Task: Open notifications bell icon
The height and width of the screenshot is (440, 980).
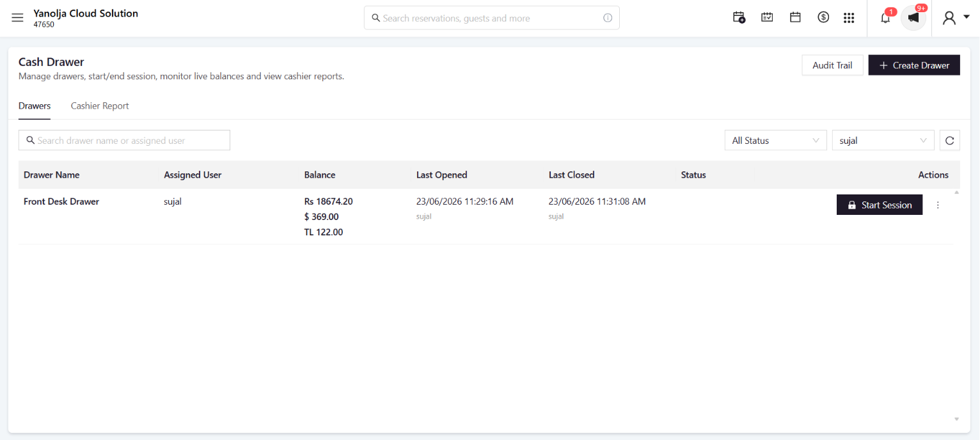Action: (885, 18)
